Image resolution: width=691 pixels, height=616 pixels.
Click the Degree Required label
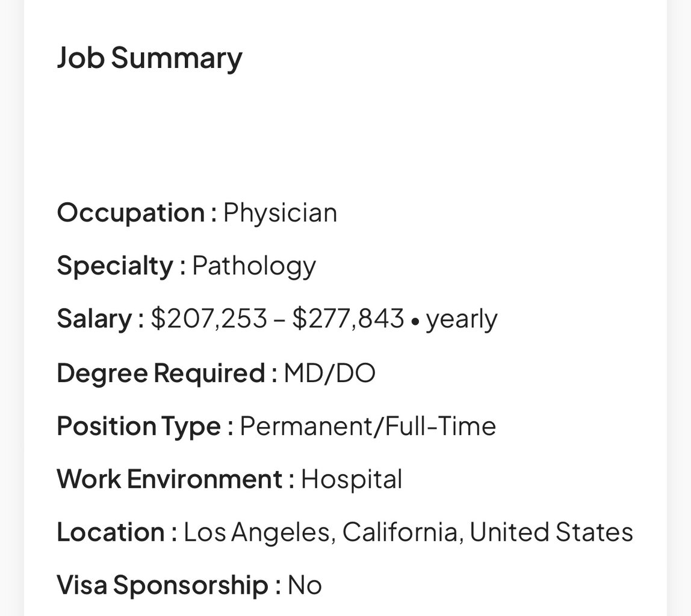tap(161, 373)
